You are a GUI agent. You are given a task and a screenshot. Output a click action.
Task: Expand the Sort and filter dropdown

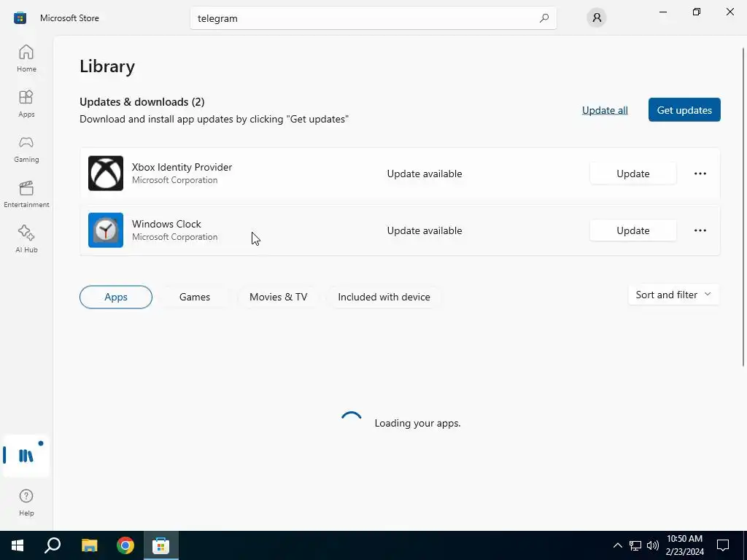pyautogui.click(x=673, y=295)
